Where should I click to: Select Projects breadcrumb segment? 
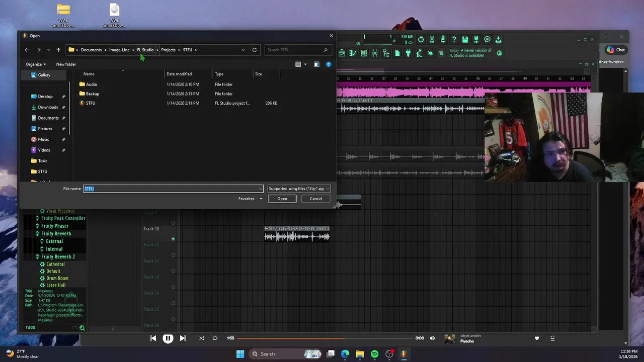[168, 50]
